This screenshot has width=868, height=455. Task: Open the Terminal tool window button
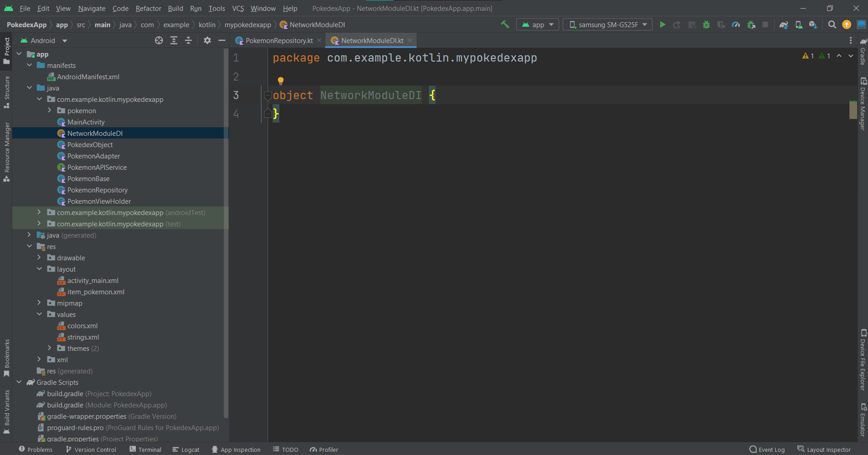[x=145, y=450]
